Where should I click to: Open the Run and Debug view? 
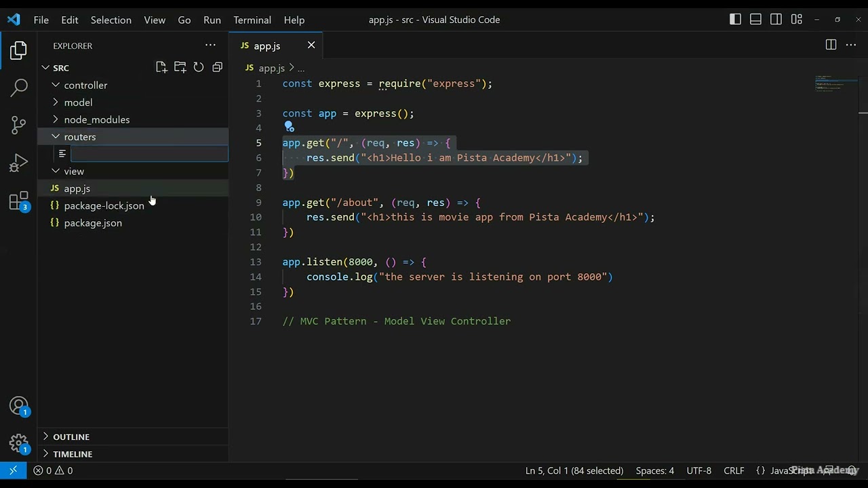click(x=19, y=163)
